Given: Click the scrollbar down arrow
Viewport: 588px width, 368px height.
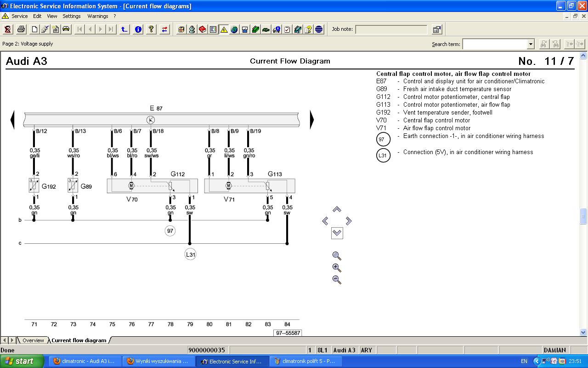Looking at the screenshot, I should [583, 332].
